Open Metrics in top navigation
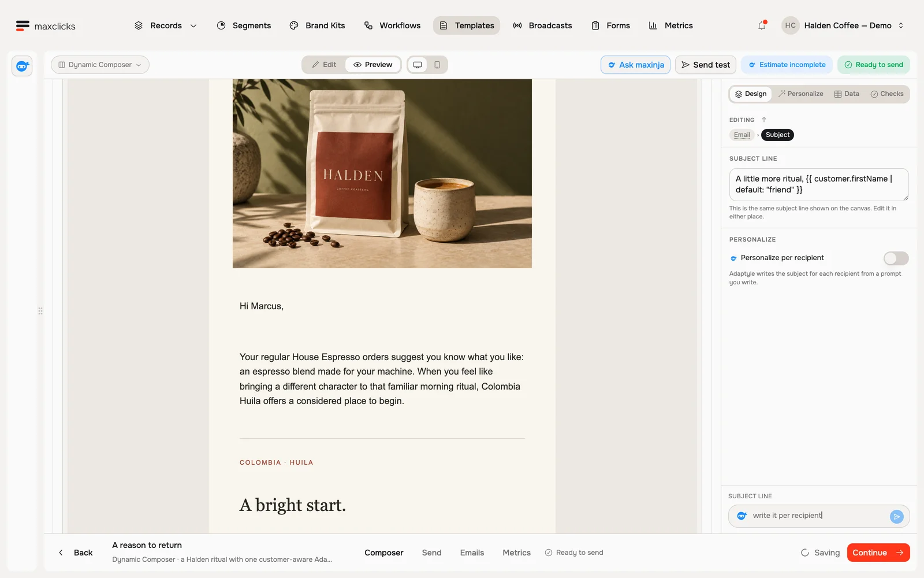This screenshot has width=924, height=578. coord(670,25)
